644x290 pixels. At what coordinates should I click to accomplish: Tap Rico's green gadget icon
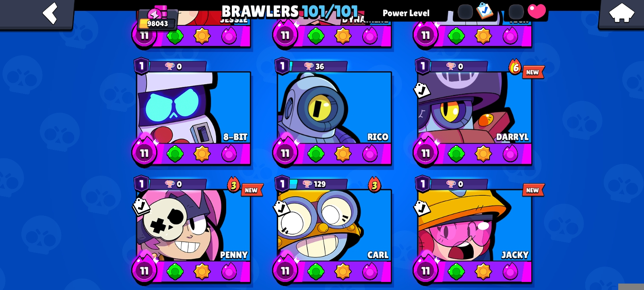click(316, 154)
